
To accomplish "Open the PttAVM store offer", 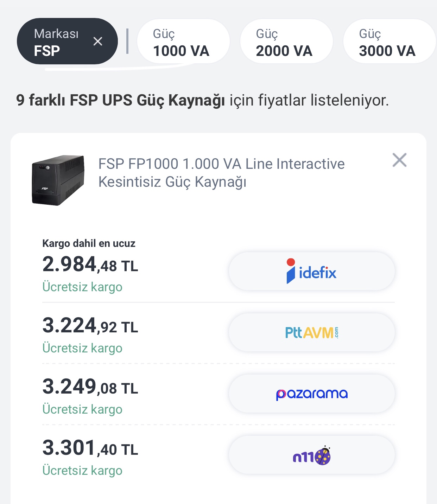I will (312, 332).
